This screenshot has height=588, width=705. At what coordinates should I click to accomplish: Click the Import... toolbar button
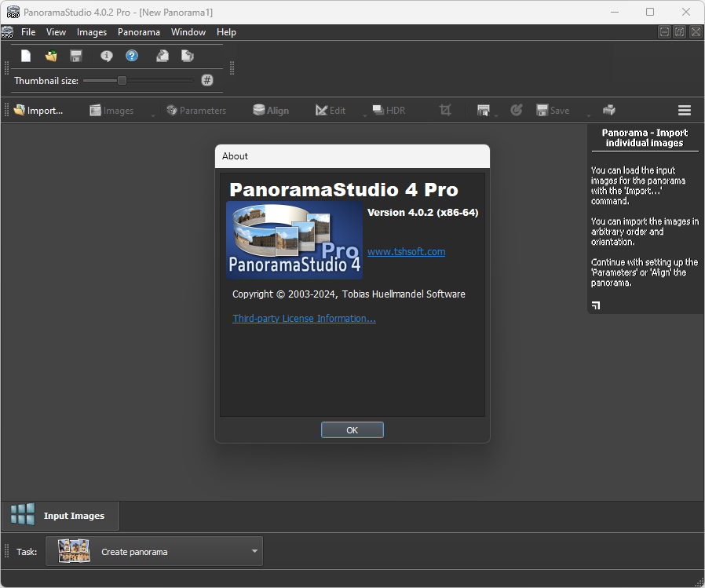tap(38, 111)
